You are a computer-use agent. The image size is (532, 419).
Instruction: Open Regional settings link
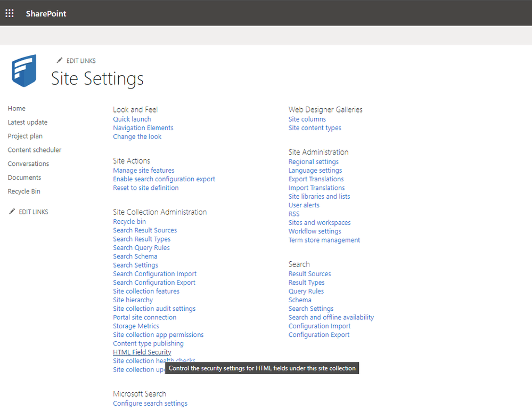click(314, 162)
